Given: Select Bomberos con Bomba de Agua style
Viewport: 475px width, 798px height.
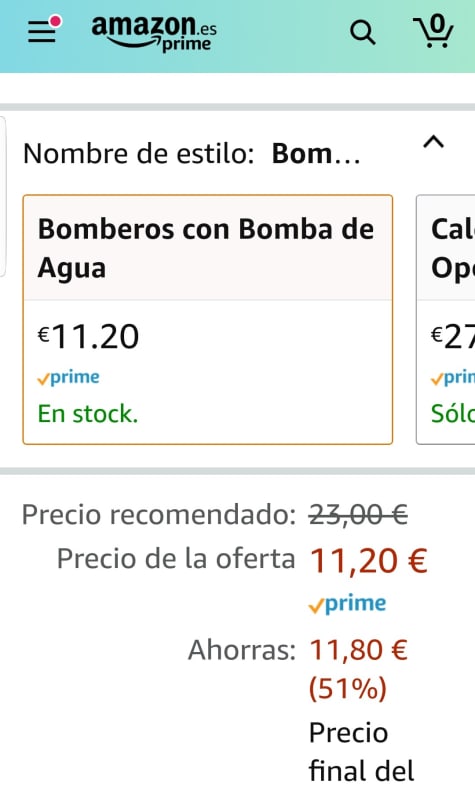Looking at the screenshot, I should (208, 320).
